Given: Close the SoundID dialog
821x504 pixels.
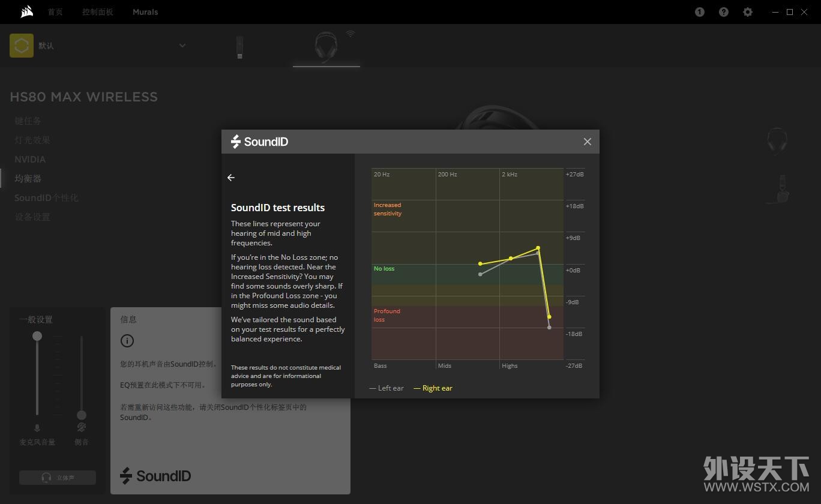Looking at the screenshot, I should click(587, 142).
